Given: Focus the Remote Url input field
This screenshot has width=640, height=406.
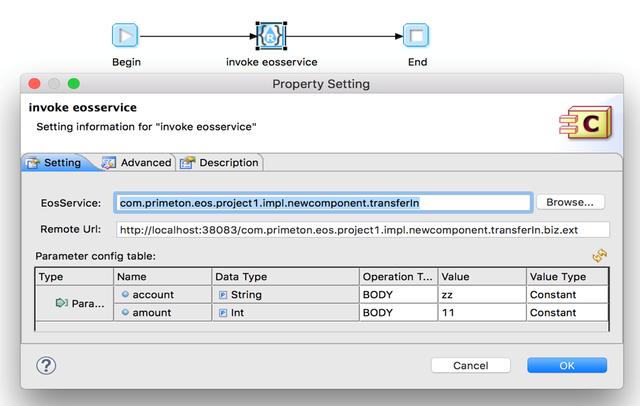Looking at the screenshot, I should click(x=362, y=230).
